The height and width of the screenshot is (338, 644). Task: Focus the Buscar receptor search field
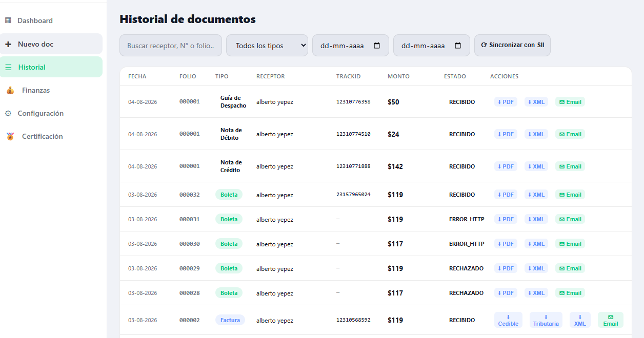(171, 46)
